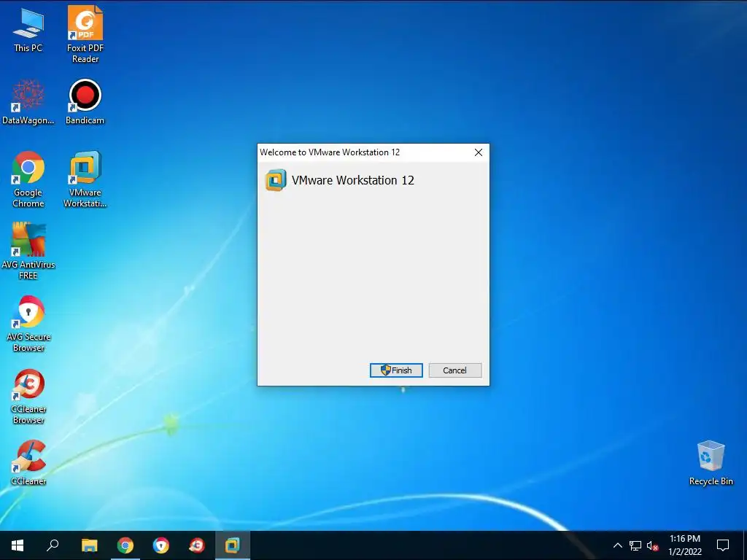Select the AVG Secure Browser shortcut

pos(28,324)
